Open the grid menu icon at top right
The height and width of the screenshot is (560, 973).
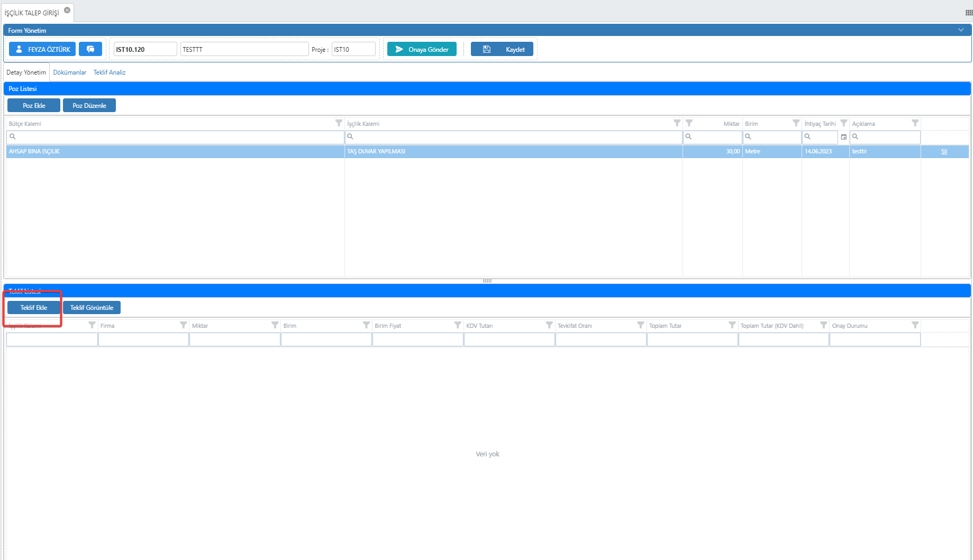[x=968, y=13]
